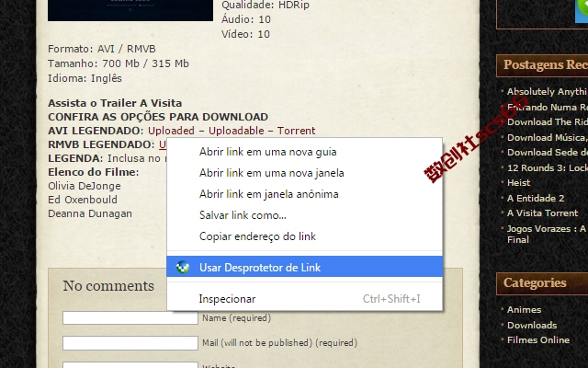
Task: Click the Idioma: Inglês text
Action: 85,78
